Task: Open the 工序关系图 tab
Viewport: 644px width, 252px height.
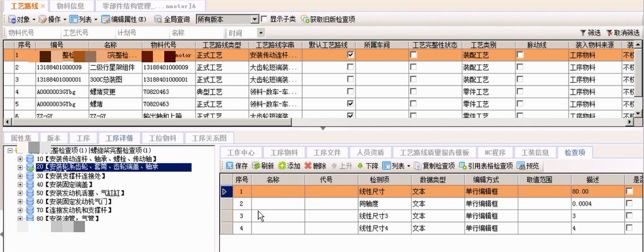Action: coord(210,138)
